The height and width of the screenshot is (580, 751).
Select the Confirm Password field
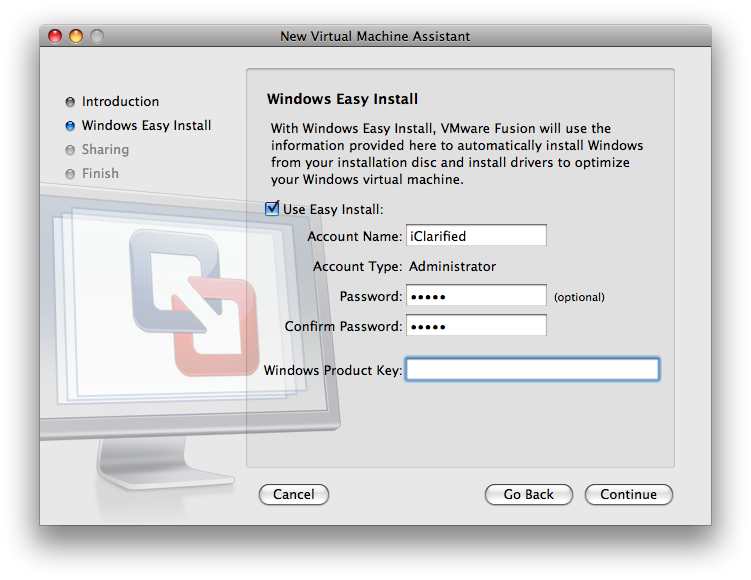[x=476, y=326]
